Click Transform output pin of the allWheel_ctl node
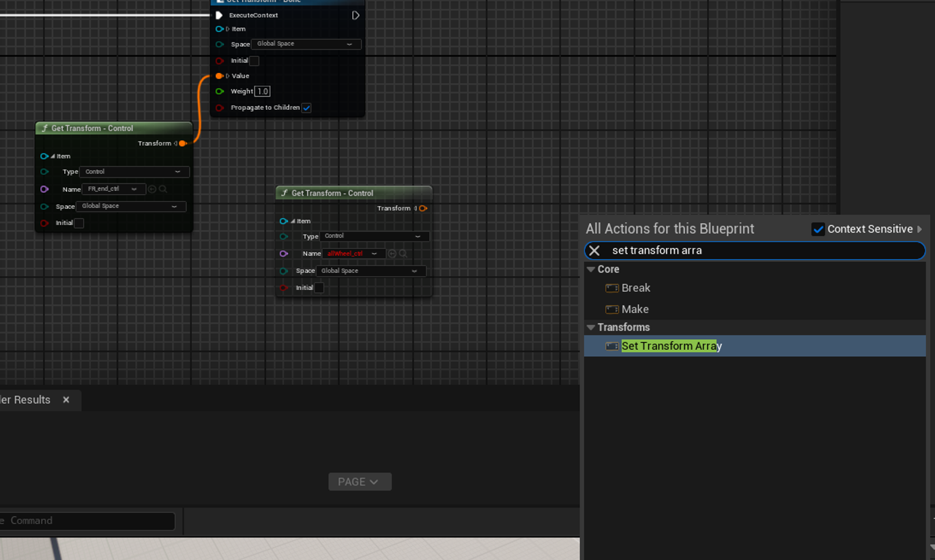Image resolution: width=935 pixels, height=560 pixels. click(x=423, y=208)
